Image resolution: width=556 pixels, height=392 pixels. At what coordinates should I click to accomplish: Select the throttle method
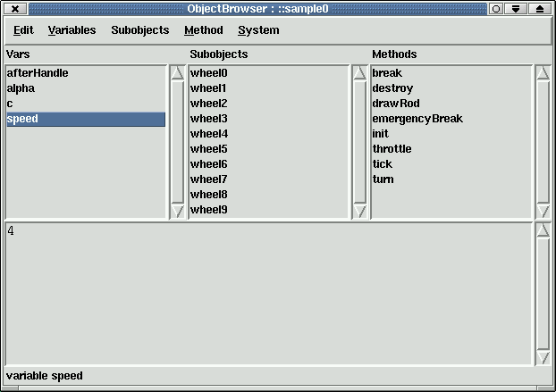[392, 149]
